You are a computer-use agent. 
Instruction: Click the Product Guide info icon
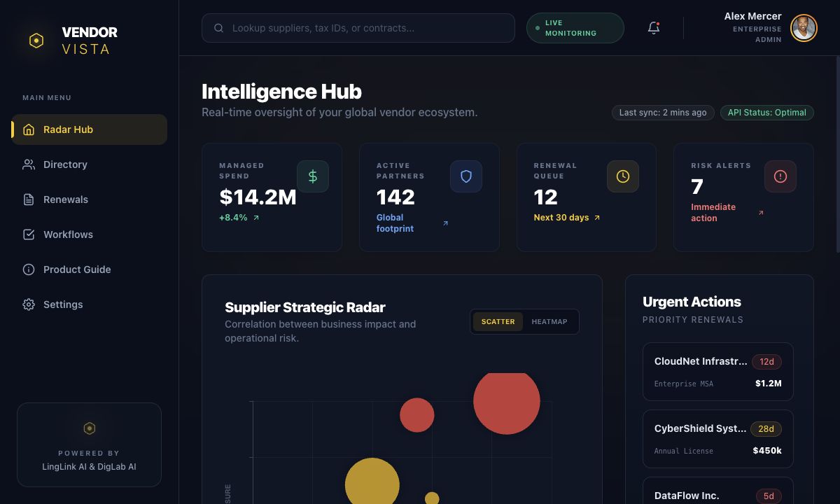(x=29, y=269)
